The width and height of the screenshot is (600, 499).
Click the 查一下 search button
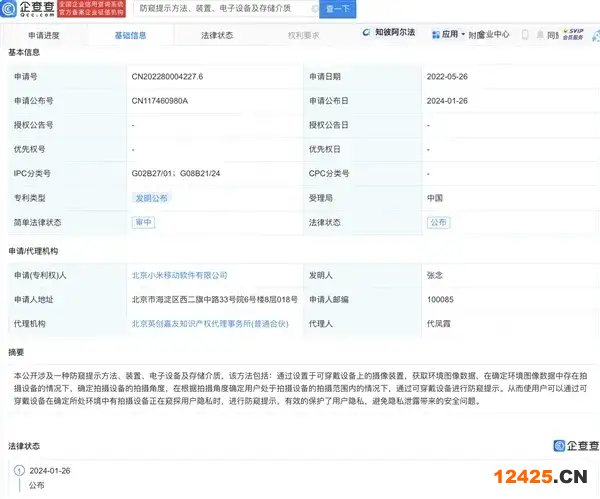click(338, 9)
